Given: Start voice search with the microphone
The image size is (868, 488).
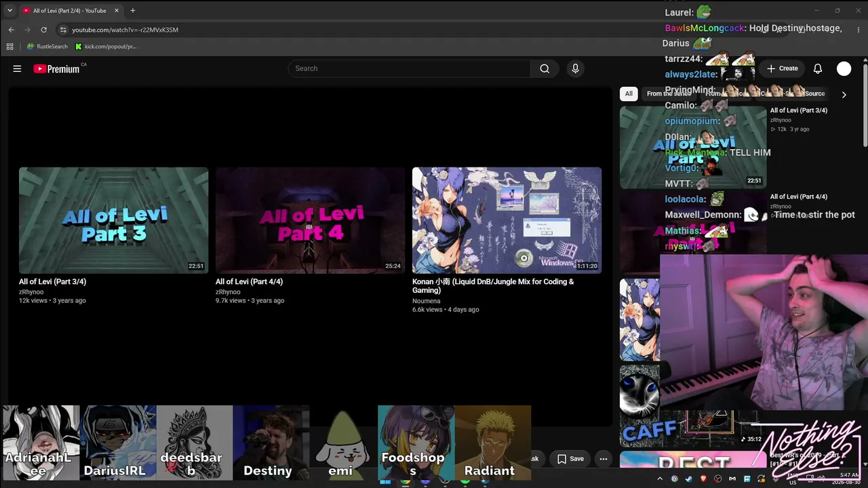Looking at the screenshot, I should coord(575,68).
